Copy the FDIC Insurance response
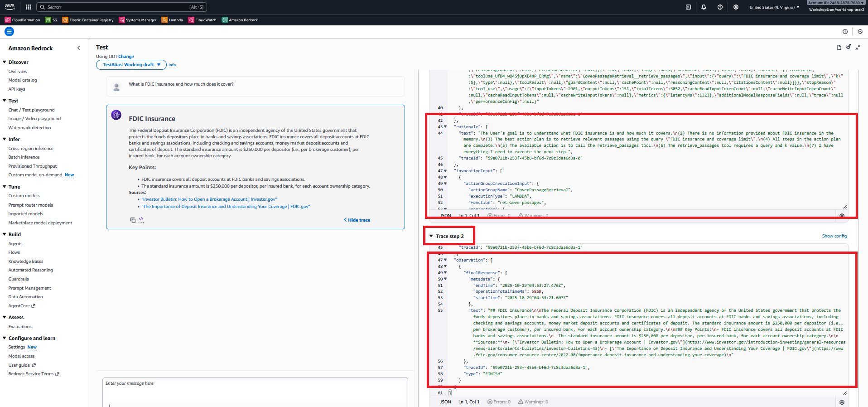Viewport: 868px width, 407px height. 133,220
